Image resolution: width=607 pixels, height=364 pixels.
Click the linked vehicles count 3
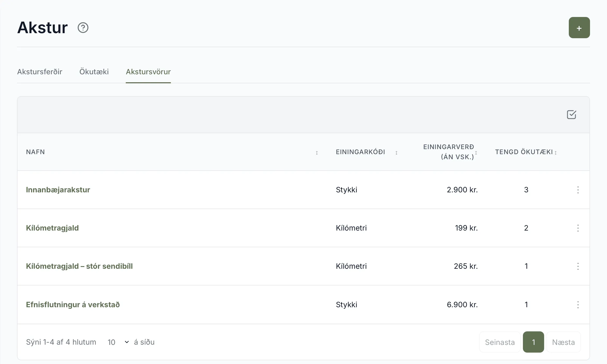click(x=526, y=190)
